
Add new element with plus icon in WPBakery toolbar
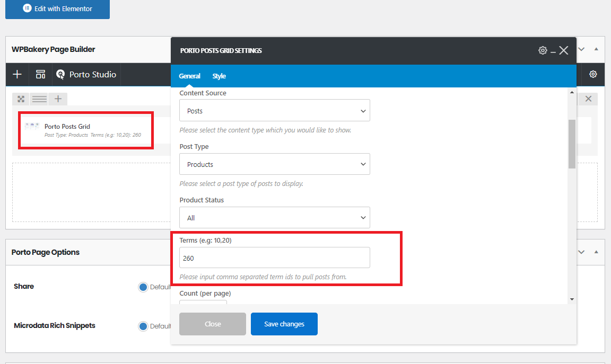click(x=17, y=74)
